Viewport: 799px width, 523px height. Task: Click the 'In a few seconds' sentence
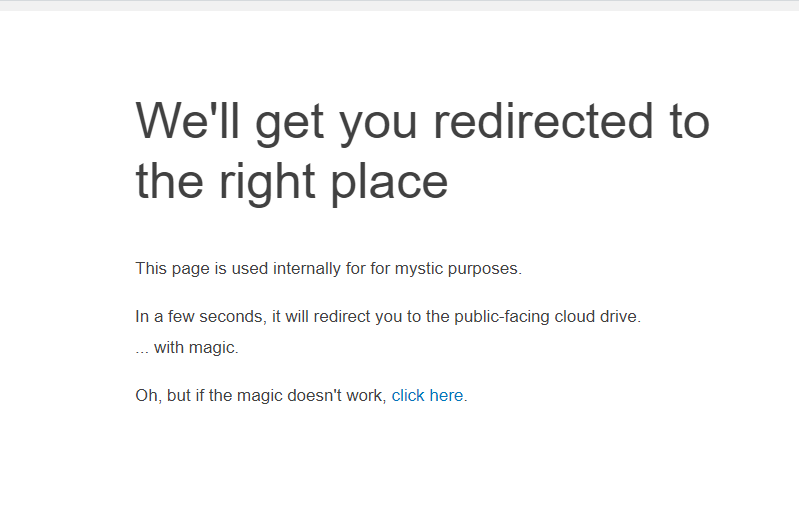click(x=388, y=317)
